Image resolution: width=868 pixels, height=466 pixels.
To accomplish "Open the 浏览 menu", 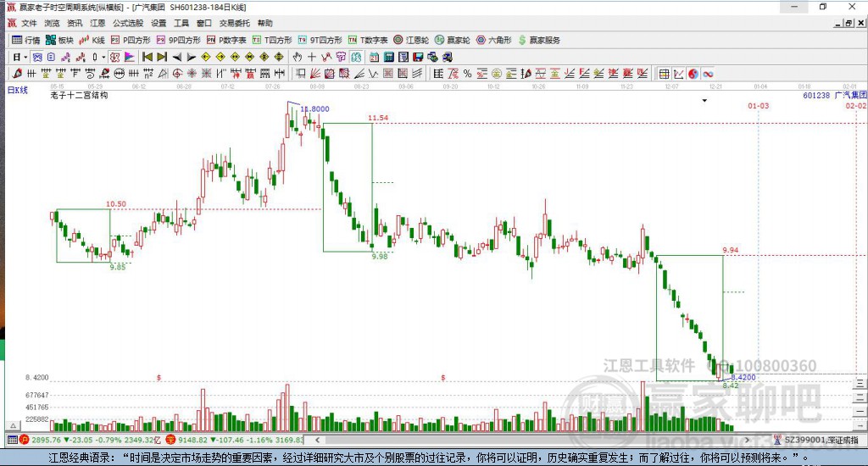I will tap(52, 23).
